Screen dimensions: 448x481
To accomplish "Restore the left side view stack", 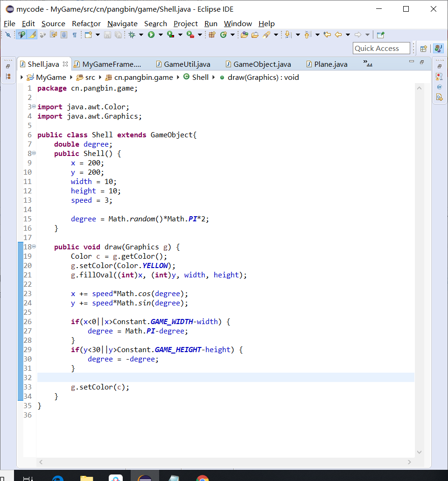I will [x=8, y=66].
